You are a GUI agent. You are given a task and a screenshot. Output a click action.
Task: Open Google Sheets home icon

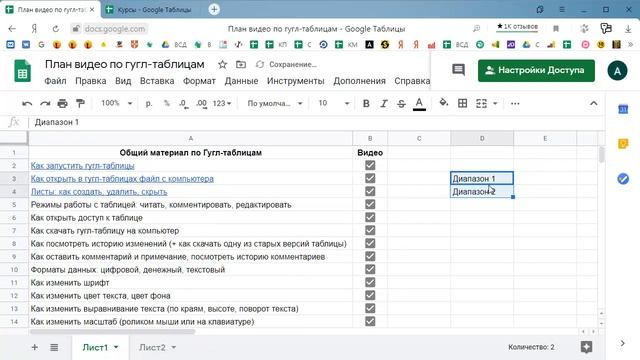click(x=22, y=71)
